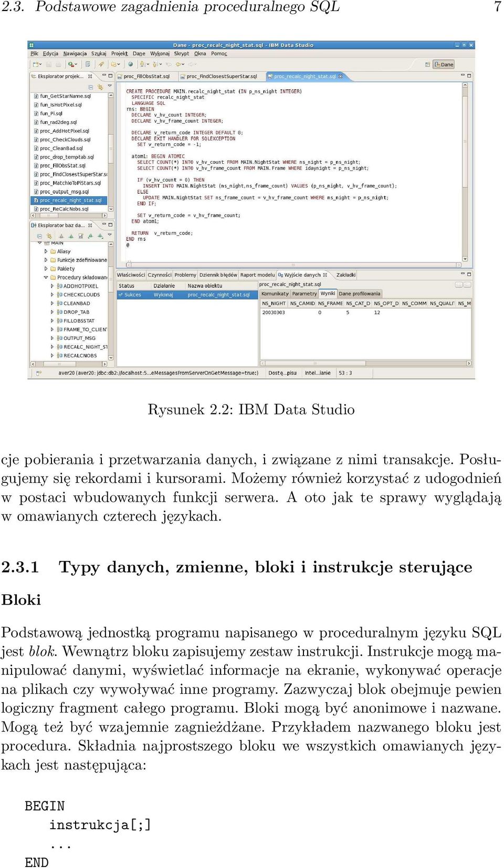504x868 pixels.
Task: Click the globe toolbar icon
Action: (131, 65)
